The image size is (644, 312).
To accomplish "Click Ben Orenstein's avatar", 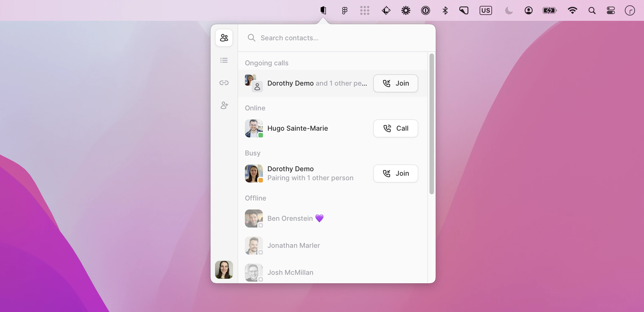I will click(254, 219).
